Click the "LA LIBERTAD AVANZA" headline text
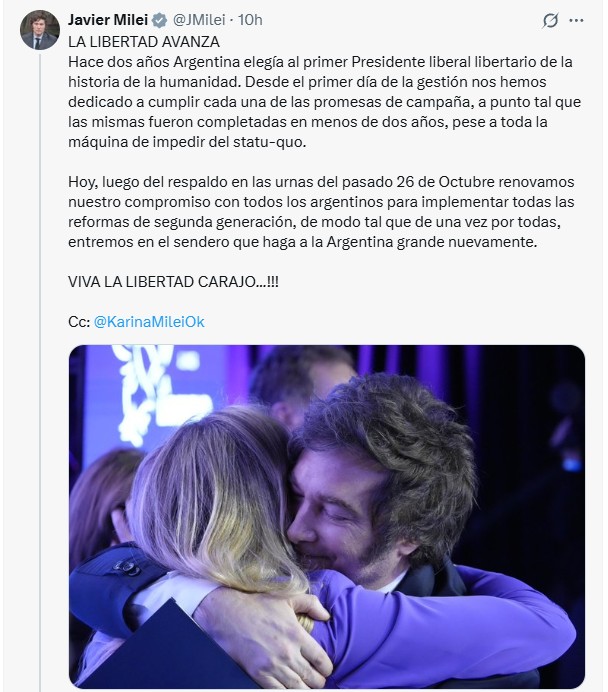The height and width of the screenshot is (692, 608). (x=144, y=42)
